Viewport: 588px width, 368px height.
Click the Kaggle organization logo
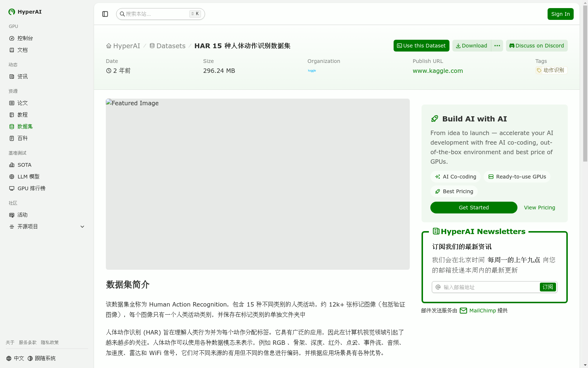[312, 71]
